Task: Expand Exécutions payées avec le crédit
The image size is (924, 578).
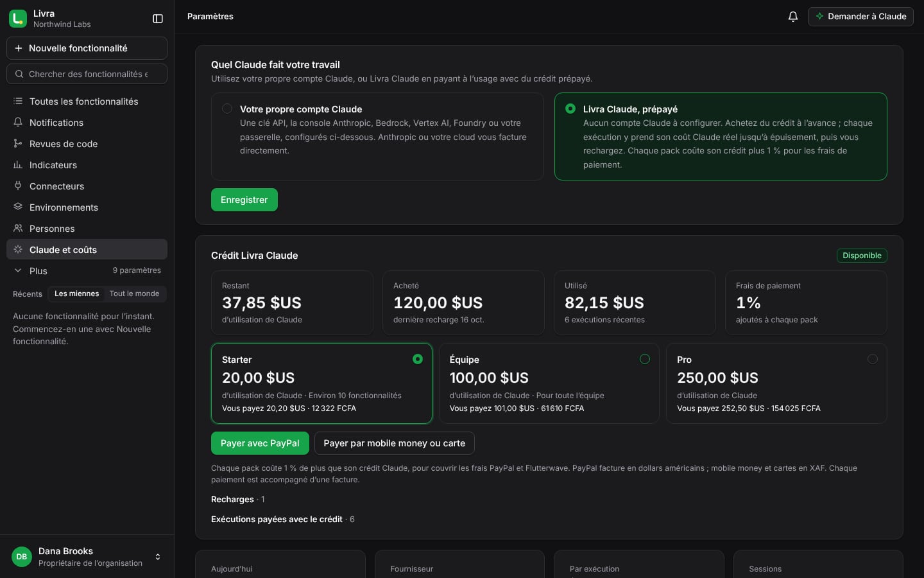Action: coord(283,520)
